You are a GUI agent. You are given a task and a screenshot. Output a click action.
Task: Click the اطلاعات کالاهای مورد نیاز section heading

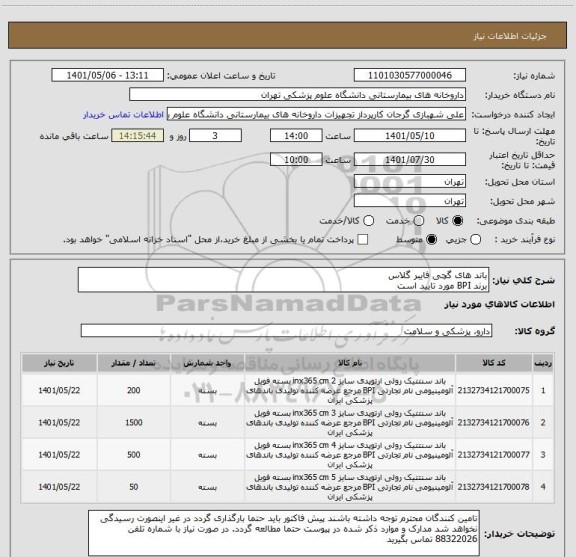[x=500, y=305]
